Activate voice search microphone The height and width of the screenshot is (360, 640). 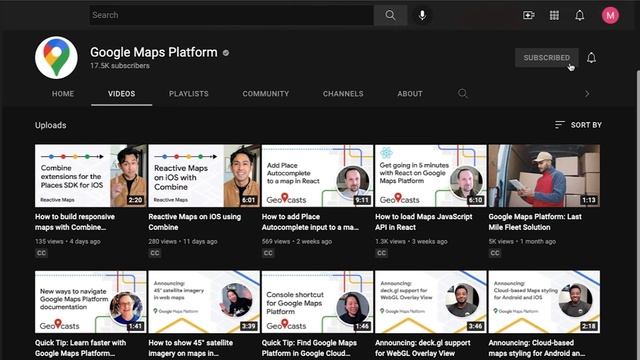tap(422, 15)
